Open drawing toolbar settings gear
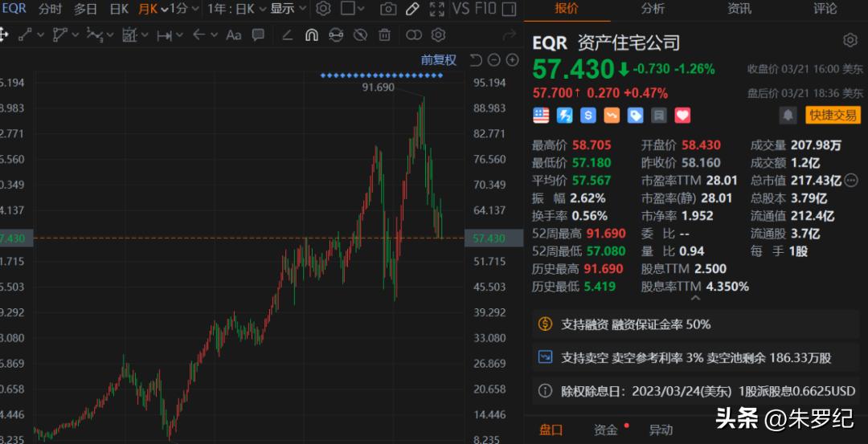Viewport: 868px width, 444px height. [439, 35]
